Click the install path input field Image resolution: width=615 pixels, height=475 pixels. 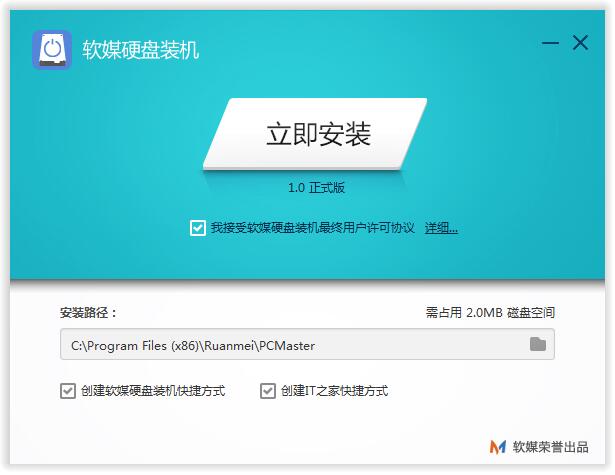click(307, 344)
